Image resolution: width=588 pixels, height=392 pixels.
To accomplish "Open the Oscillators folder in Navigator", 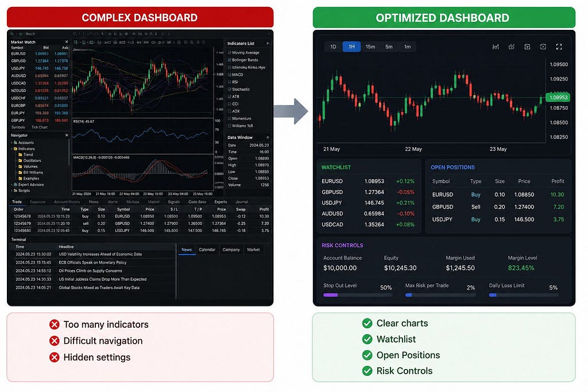I will tap(30, 161).
